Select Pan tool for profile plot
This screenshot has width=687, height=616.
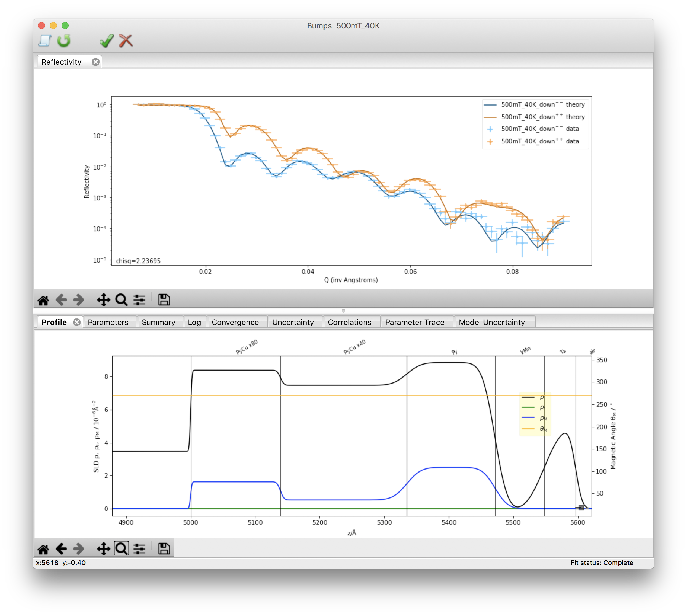click(103, 549)
